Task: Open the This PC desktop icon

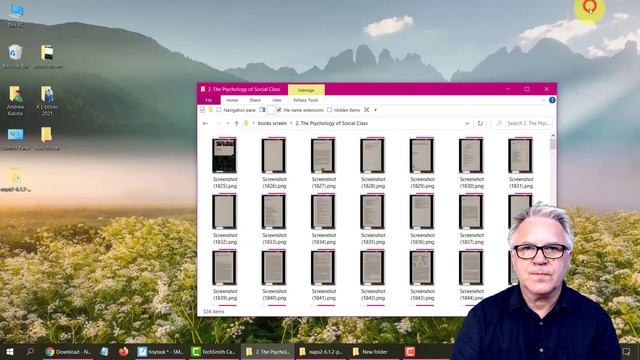Action: 16,15
